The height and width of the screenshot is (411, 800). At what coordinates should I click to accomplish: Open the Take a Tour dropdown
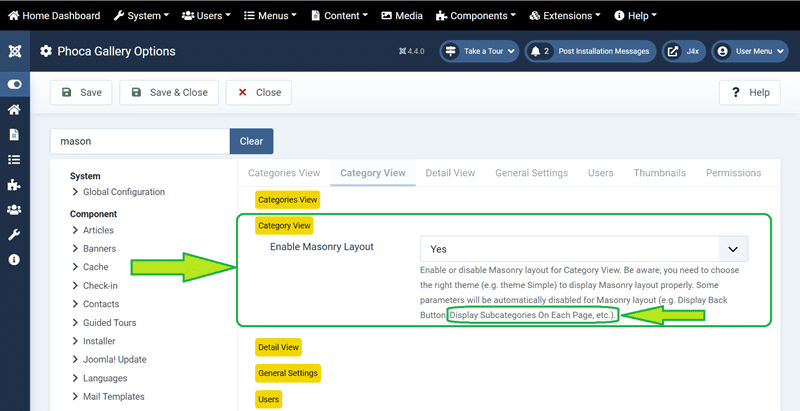[480, 51]
